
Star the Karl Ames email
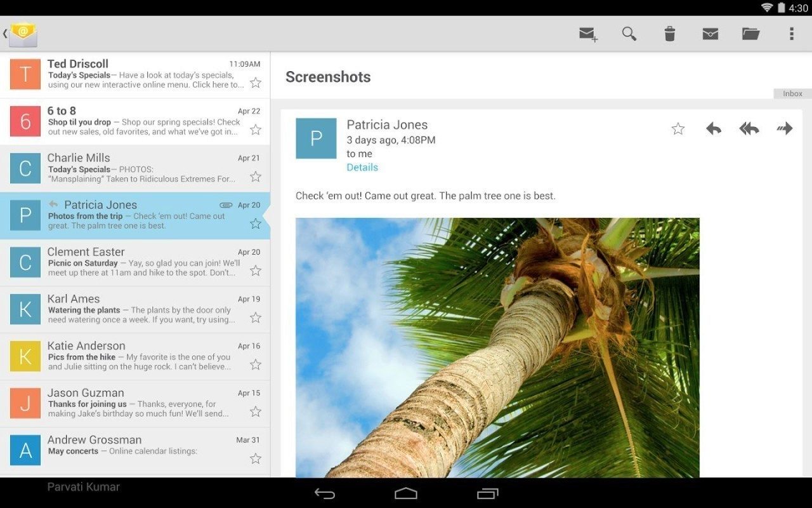[256, 317]
